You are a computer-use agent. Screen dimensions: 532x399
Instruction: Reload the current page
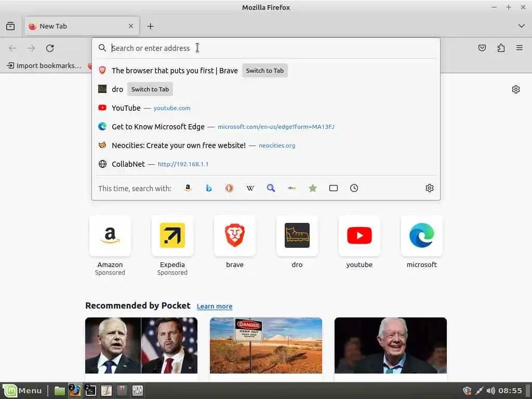click(50, 48)
